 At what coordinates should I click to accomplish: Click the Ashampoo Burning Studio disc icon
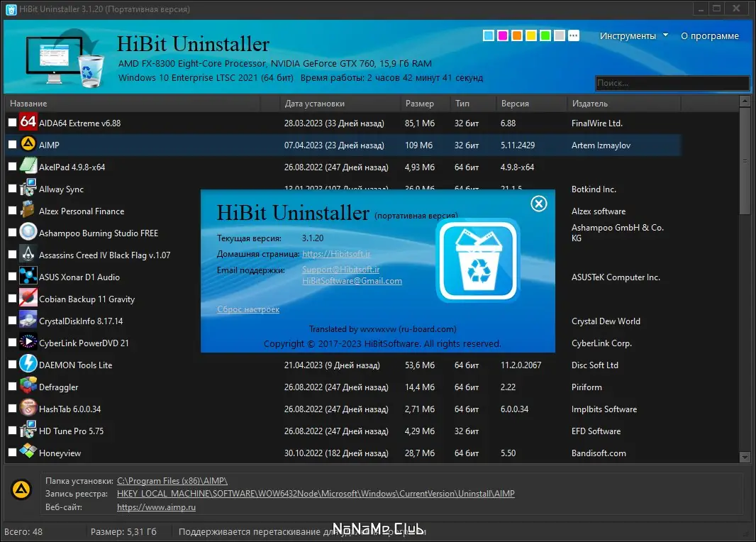point(28,232)
